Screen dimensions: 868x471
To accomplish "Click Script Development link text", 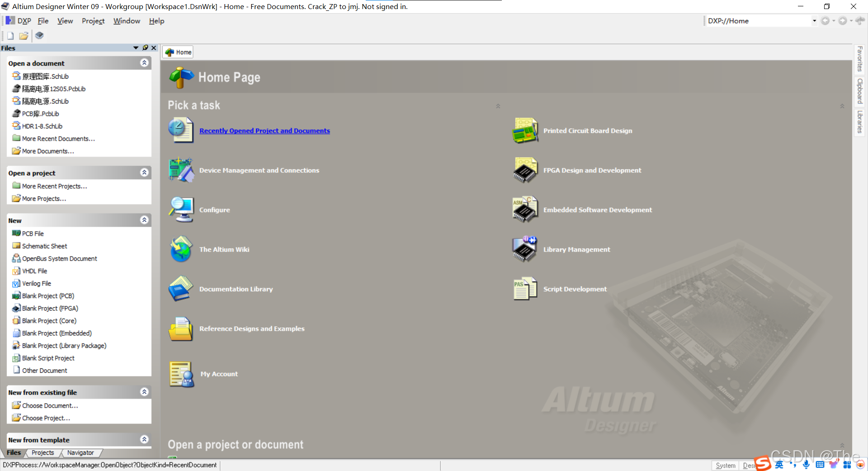I will (575, 289).
